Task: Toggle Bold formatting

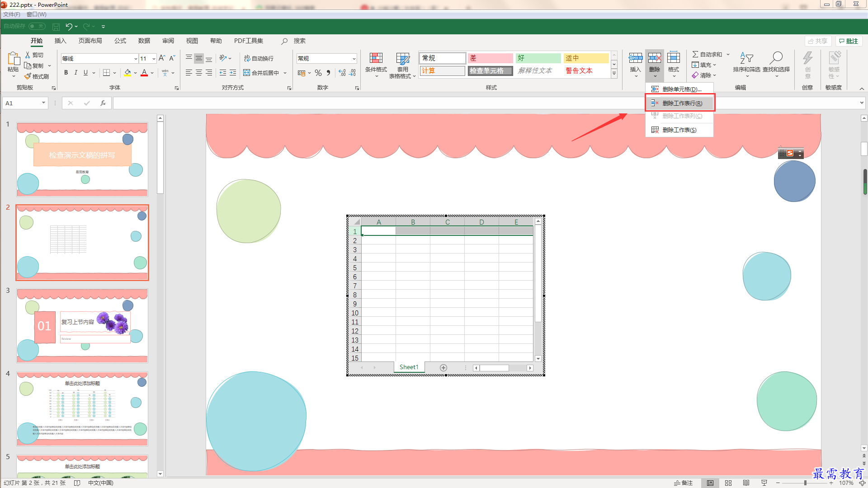Action: [66, 73]
